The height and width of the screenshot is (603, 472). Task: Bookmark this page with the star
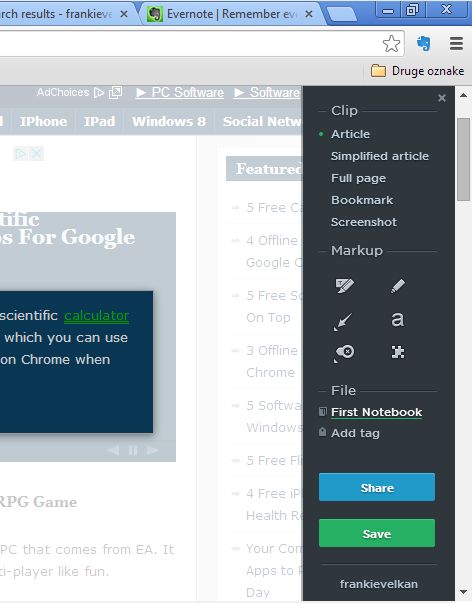[391, 43]
